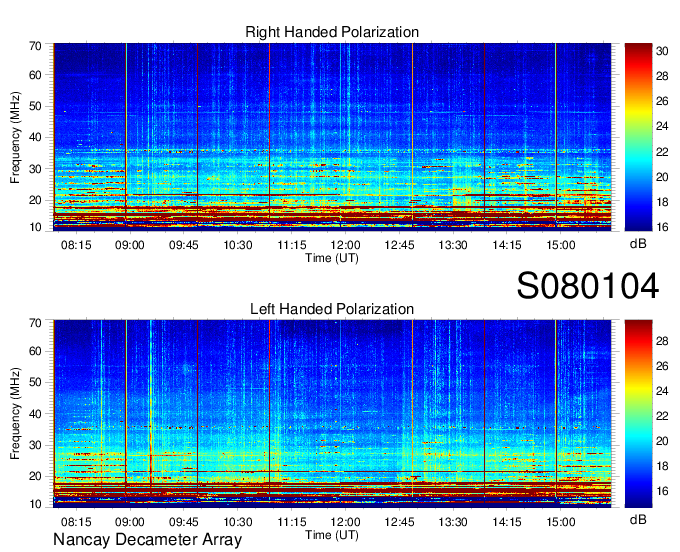
Task: Click the 30 MHz tick on bottom plot
Action: pyautogui.click(x=35, y=445)
